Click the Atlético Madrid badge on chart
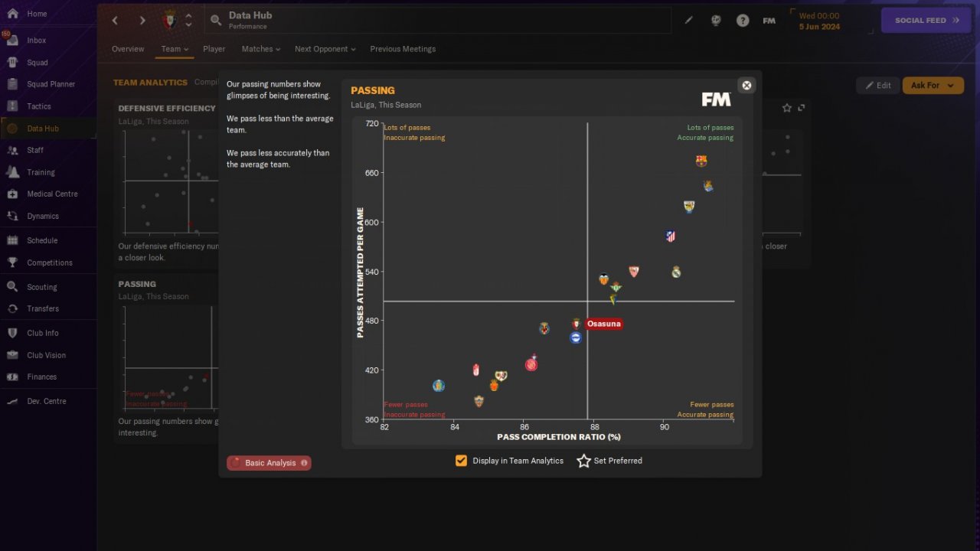 pyautogui.click(x=671, y=236)
